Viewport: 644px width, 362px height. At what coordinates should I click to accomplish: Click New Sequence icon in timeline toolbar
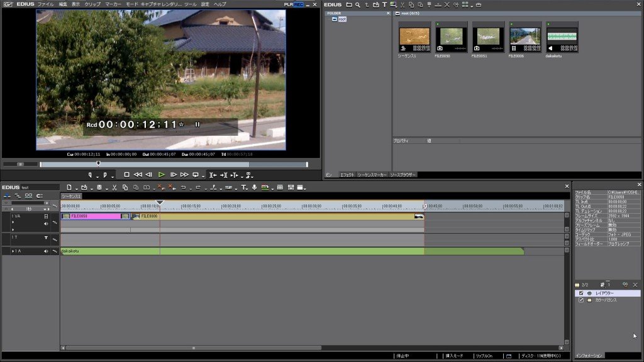(69, 187)
